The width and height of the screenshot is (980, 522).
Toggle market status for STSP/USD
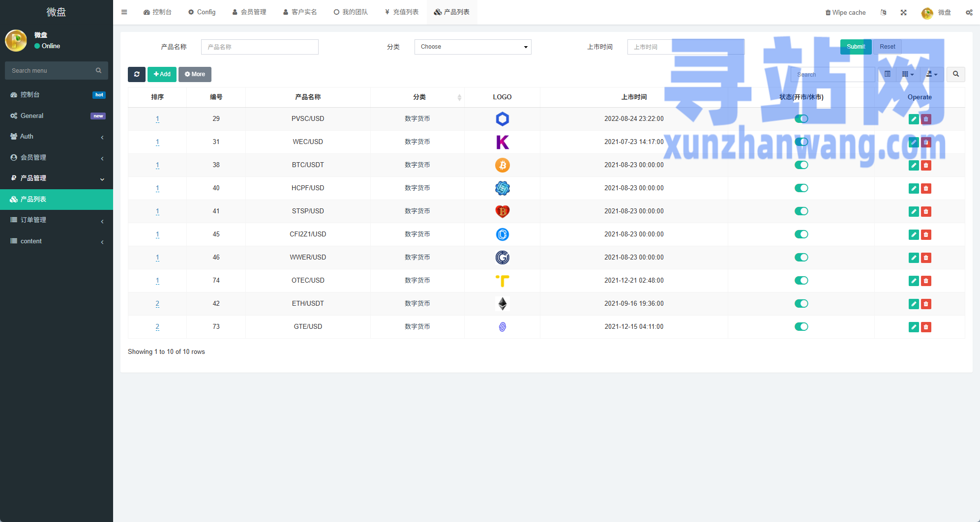click(x=801, y=211)
